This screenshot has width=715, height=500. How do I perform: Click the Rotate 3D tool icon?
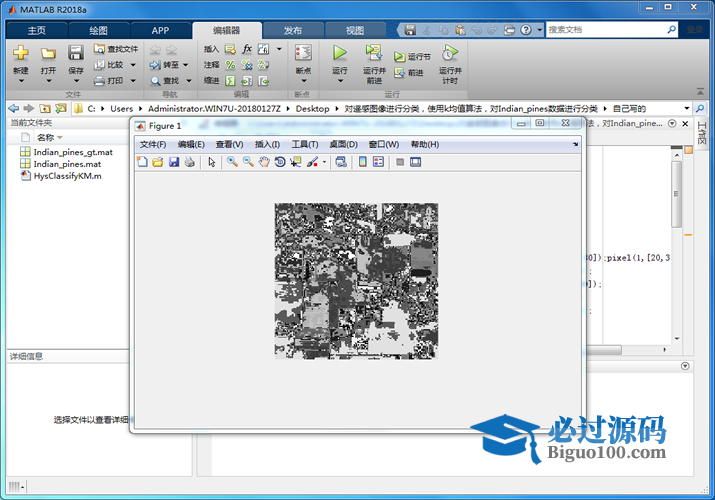pyautogui.click(x=280, y=162)
